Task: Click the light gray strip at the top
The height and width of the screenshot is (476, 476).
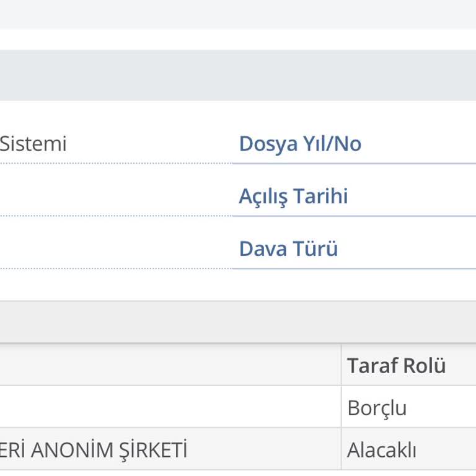Action: [x=238, y=14]
